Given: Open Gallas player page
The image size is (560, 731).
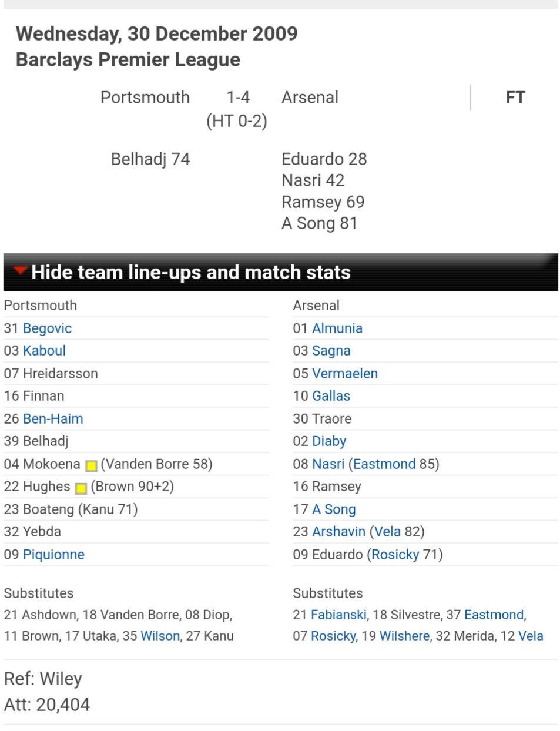Looking at the screenshot, I should coord(331,396).
